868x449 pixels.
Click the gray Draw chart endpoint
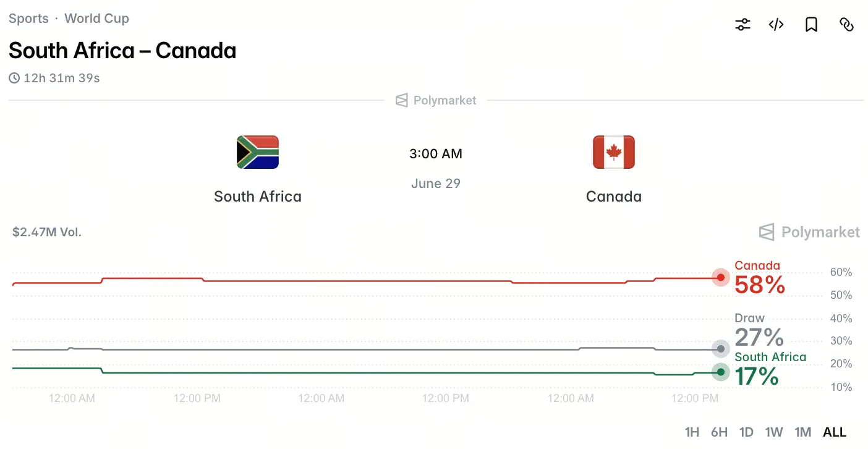point(721,349)
